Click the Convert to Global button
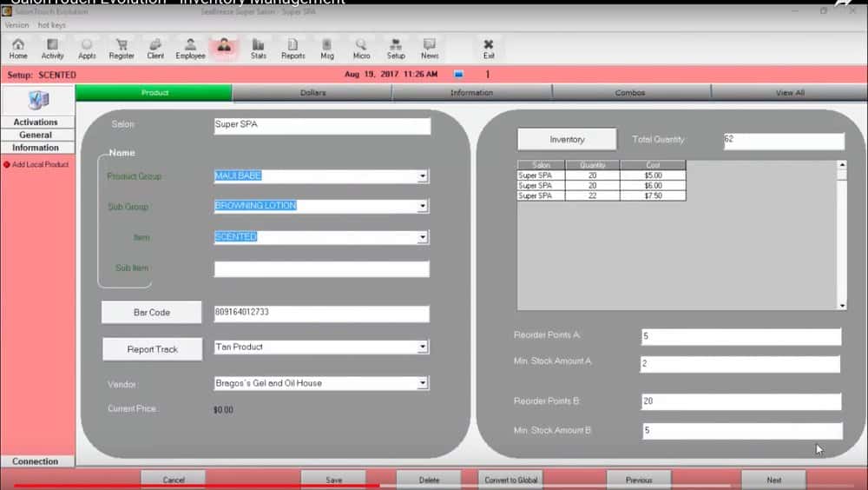 [x=511, y=480]
